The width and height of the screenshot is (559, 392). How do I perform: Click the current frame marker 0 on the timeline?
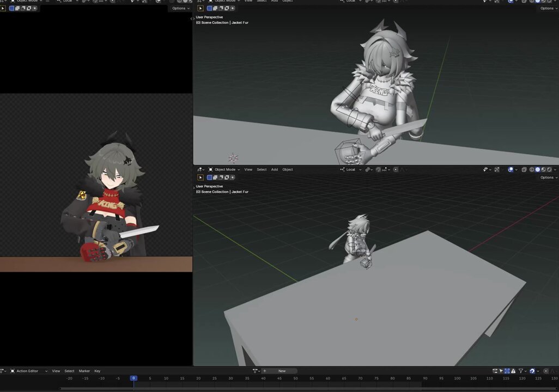tap(133, 378)
